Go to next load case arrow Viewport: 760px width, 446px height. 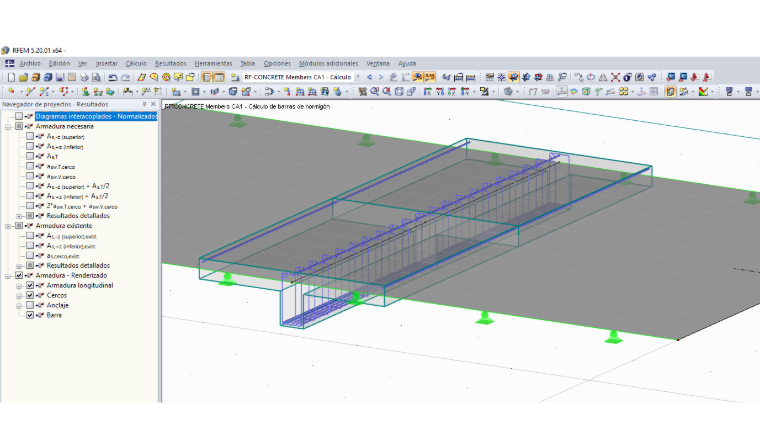pos(381,77)
